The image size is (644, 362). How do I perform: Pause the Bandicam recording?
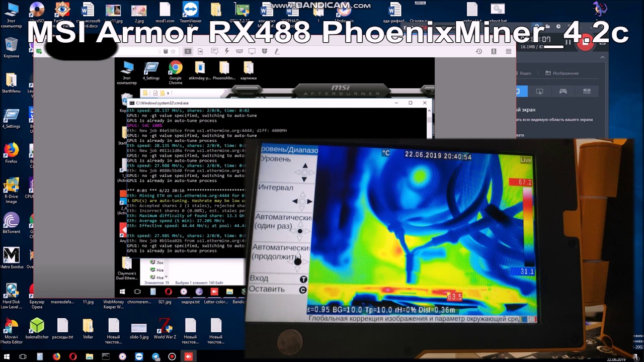point(568,42)
